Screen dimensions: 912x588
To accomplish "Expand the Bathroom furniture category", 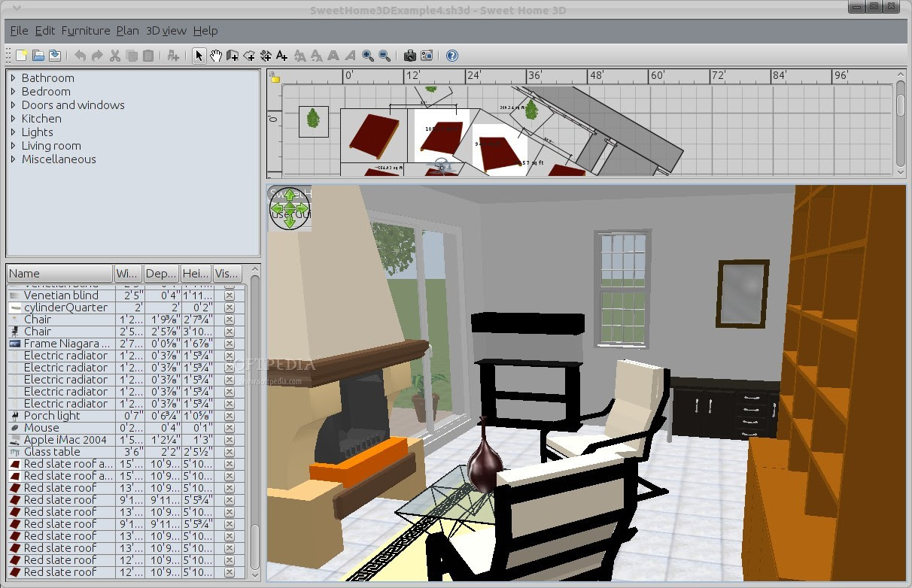I will pyautogui.click(x=13, y=78).
